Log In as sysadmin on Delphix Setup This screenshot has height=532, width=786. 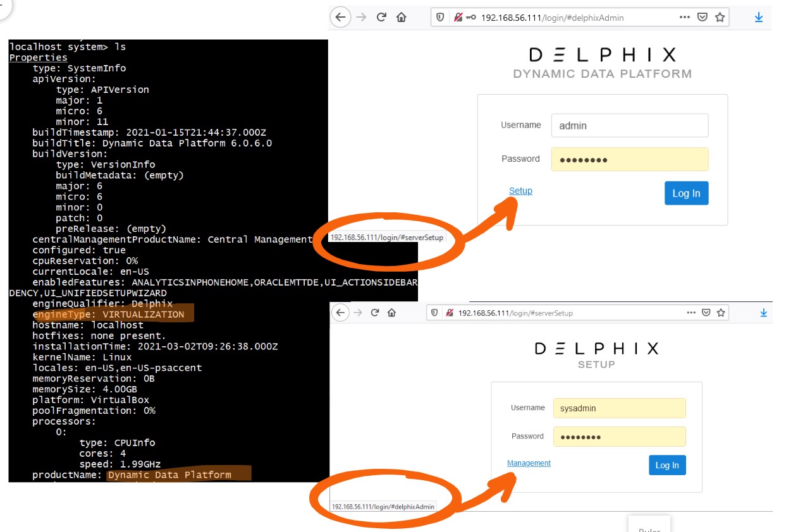(667, 465)
